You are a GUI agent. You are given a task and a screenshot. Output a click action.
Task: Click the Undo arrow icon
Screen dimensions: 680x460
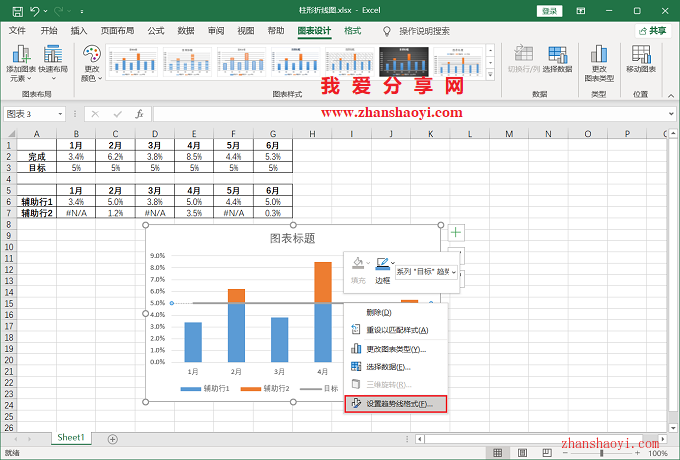(35, 11)
